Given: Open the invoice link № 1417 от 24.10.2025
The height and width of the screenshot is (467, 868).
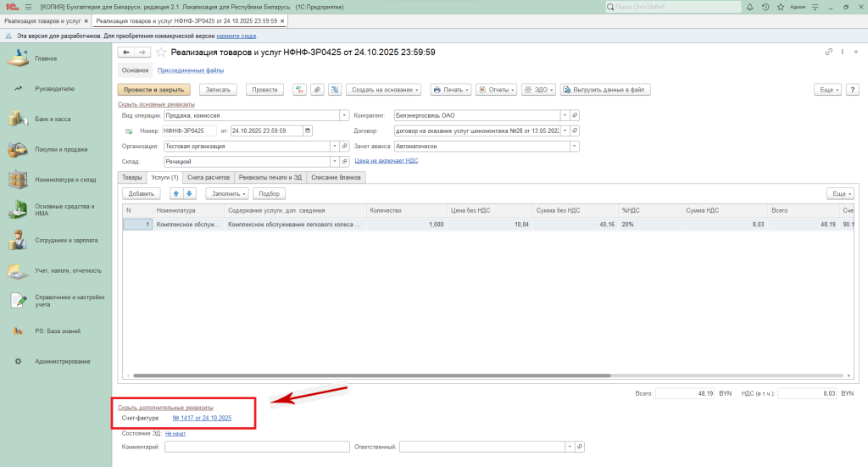Looking at the screenshot, I should click(202, 418).
